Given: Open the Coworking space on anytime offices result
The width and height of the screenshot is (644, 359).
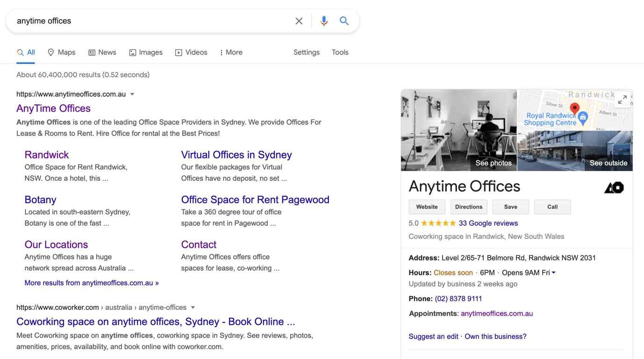Looking at the screenshot, I should point(156,322).
